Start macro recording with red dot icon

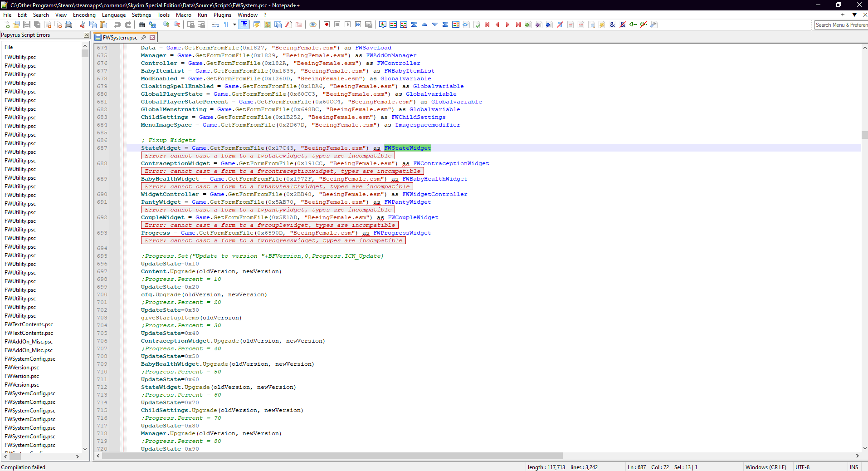(x=327, y=25)
